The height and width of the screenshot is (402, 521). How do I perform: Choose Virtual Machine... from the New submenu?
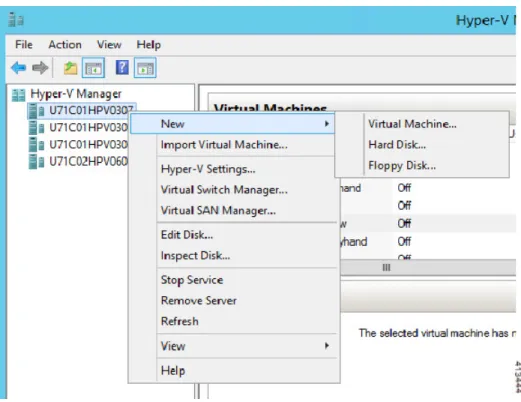pyautogui.click(x=412, y=124)
